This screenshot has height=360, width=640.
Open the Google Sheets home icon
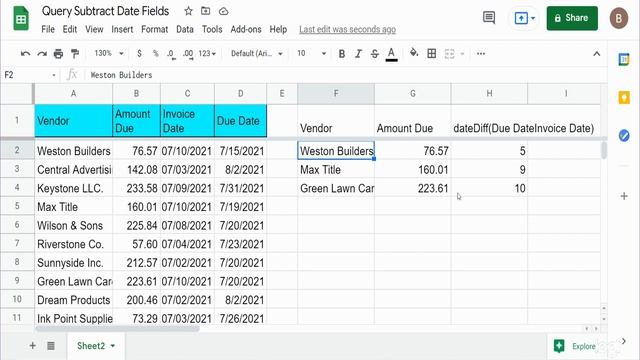click(21, 18)
